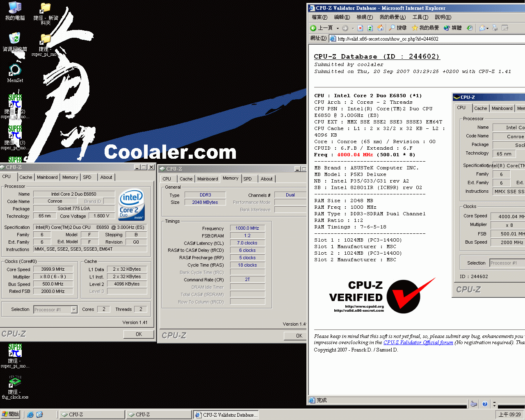Switch to About tab in memory CPU-Z window

pyautogui.click(x=267, y=179)
